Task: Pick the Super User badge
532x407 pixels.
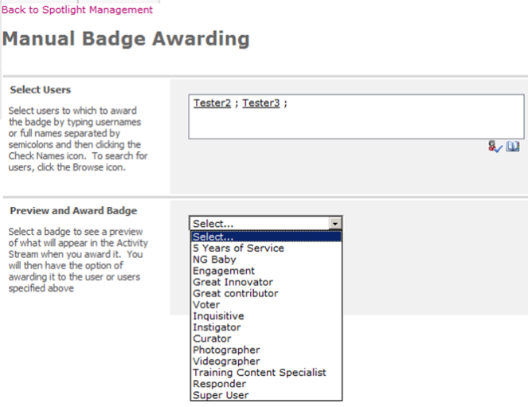Action: (x=221, y=395)
